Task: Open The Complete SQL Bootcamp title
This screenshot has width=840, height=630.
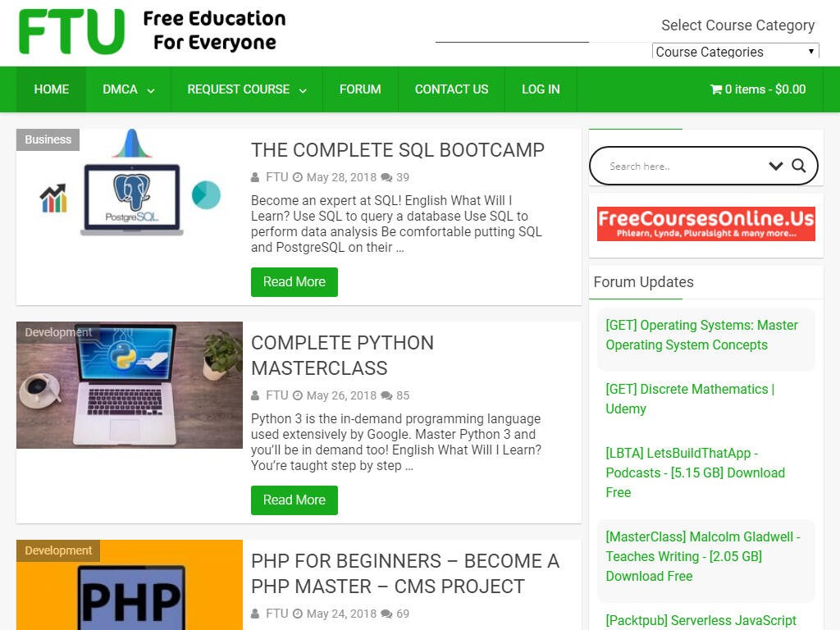Action: tap(398, 150)
